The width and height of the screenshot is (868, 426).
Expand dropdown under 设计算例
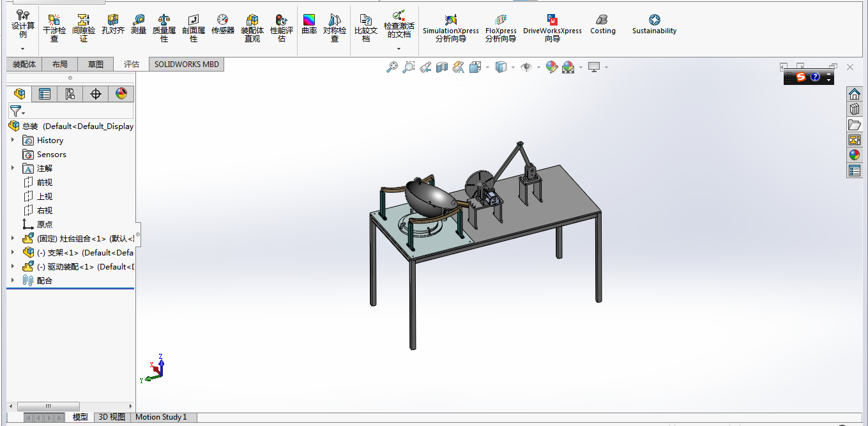click(x=23, y=49)
